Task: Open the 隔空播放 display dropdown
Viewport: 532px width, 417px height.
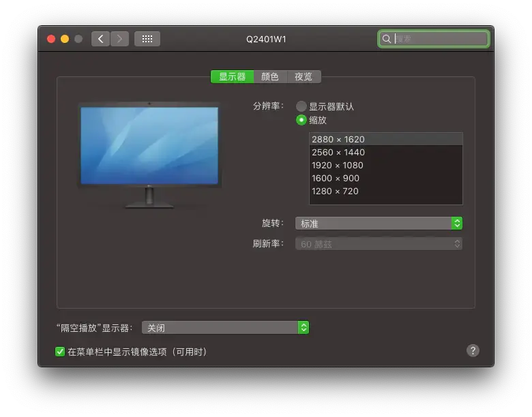Action: pyautogui.click(x=225, y=328)
